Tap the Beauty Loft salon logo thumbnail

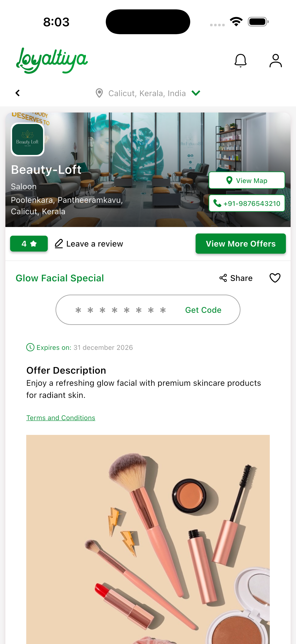coord(27,139)
